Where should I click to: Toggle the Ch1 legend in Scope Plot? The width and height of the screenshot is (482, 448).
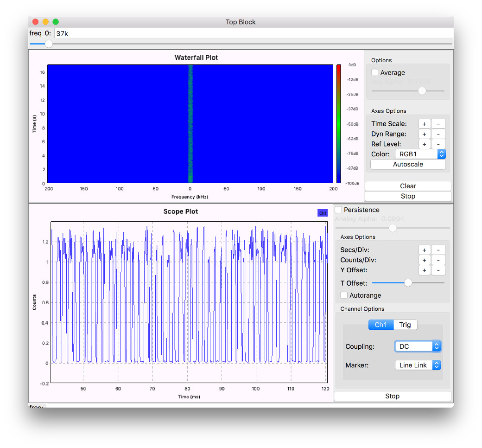click(x=323, y=213)
